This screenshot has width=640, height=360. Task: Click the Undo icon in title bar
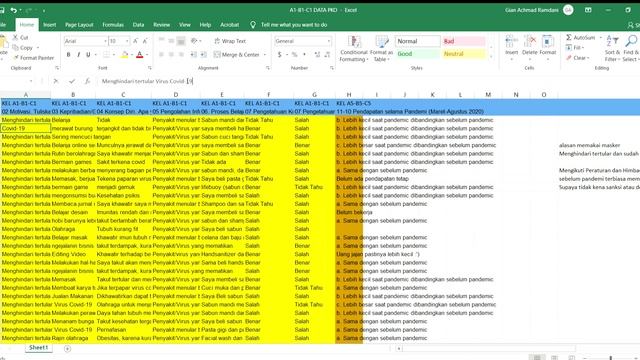(x=13, y=10)
